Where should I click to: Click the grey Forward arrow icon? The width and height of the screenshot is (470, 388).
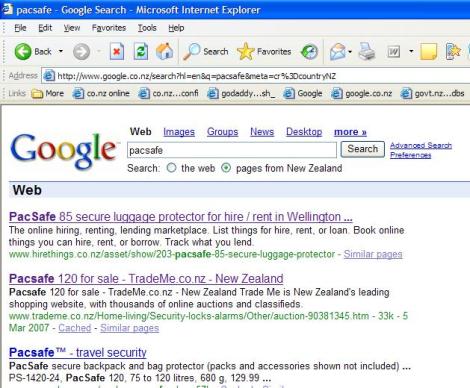click(81, 52)
